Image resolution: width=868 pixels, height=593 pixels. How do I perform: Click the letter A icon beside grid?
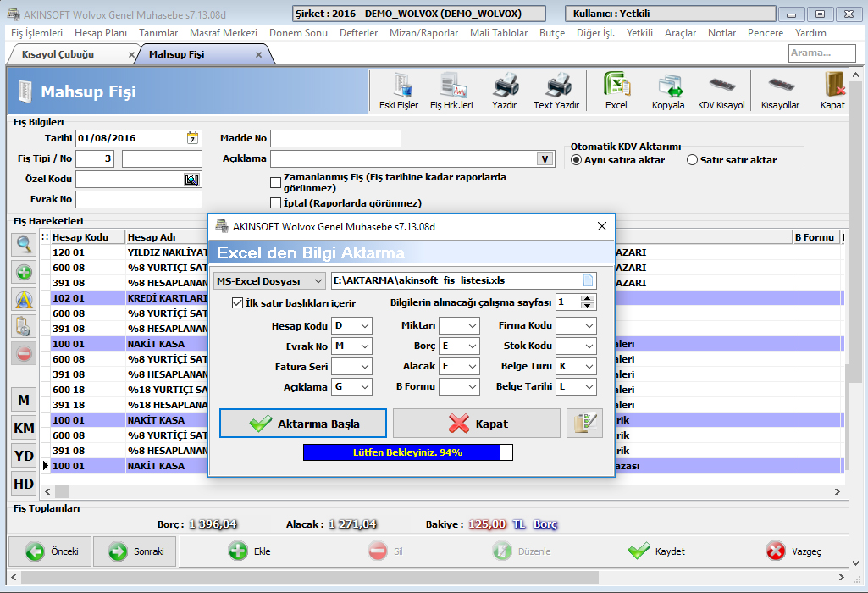(24, 299)
